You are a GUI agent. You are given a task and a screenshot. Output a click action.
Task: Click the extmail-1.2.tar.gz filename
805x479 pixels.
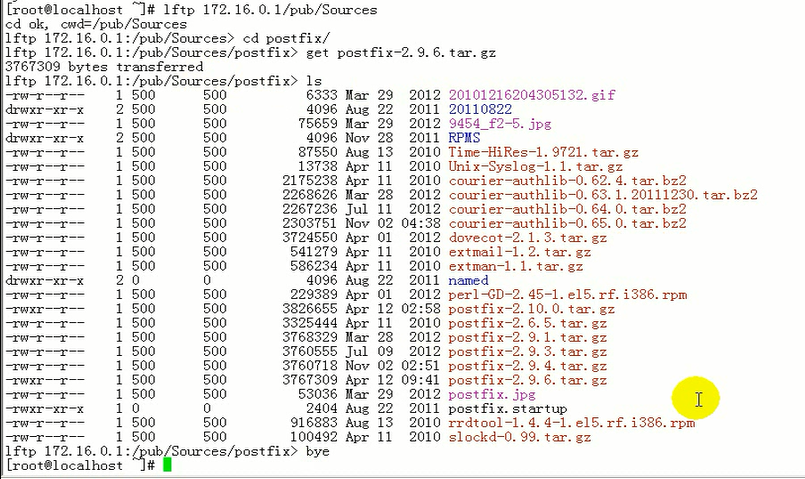[x=520, y=252]
